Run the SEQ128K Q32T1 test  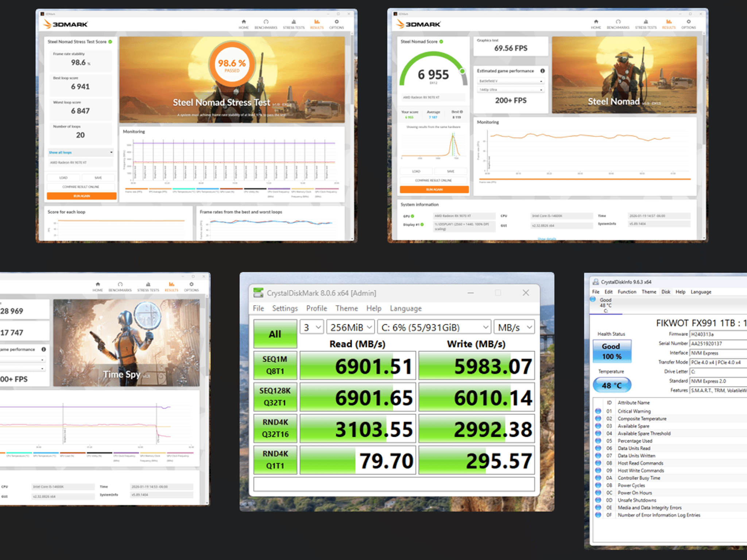[x=275, y=396]
